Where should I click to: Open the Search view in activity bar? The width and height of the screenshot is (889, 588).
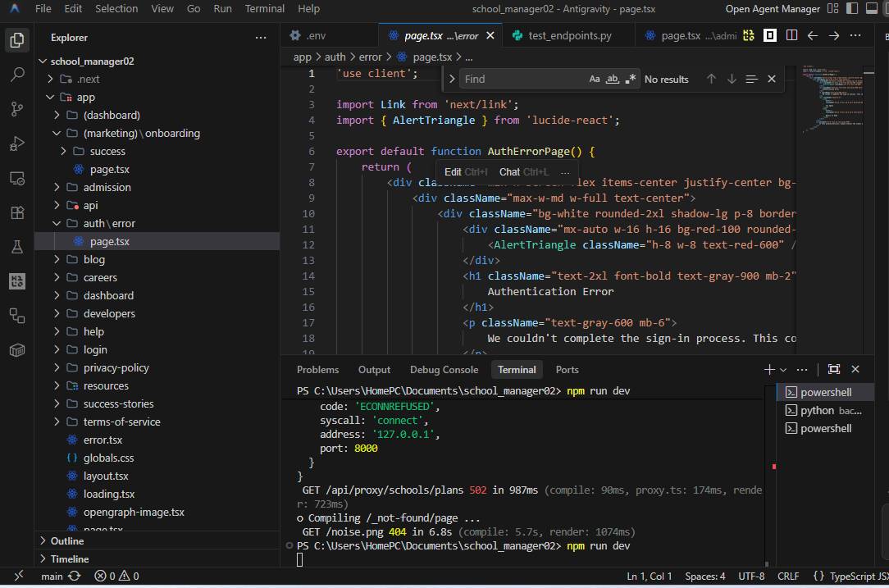(17, 75)
